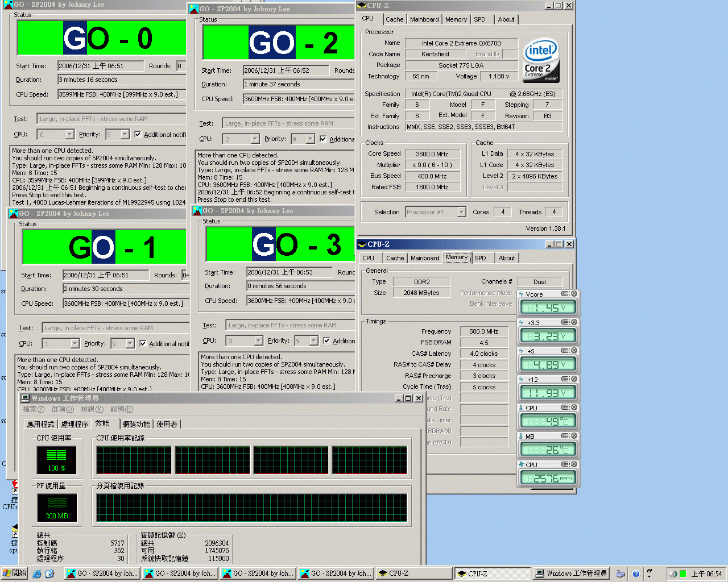Open the 檔案(F) menu in Task Manager

[x=34, y=409]
